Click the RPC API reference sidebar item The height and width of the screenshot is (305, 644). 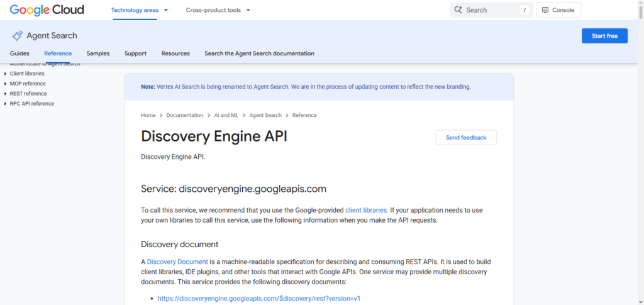32,103
